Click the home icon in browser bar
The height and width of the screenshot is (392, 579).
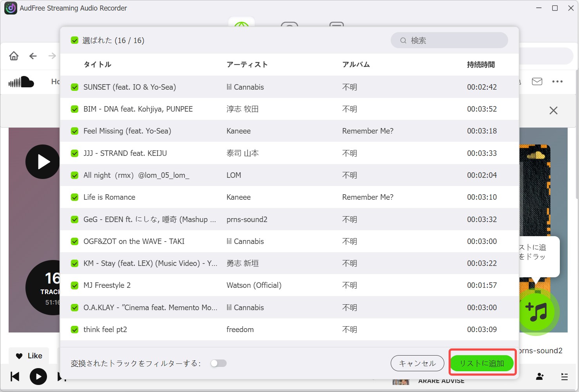pyautogui.click(x=14, y=56)
